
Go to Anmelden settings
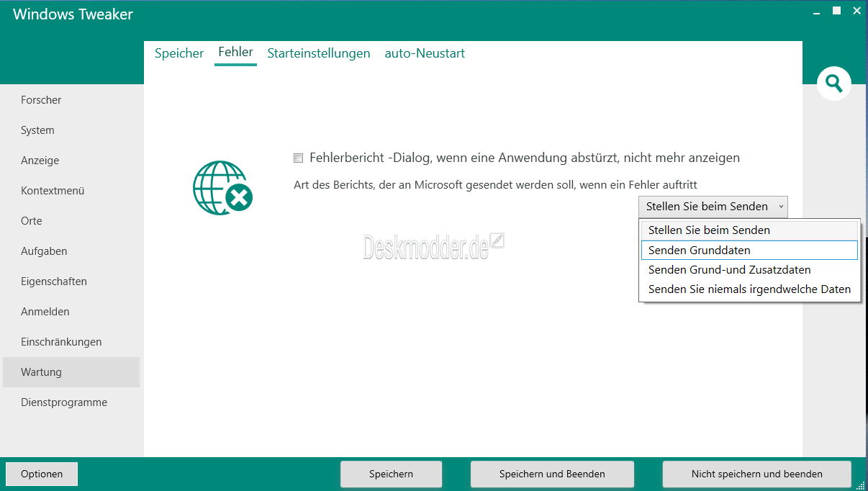(x=71, y=312)
